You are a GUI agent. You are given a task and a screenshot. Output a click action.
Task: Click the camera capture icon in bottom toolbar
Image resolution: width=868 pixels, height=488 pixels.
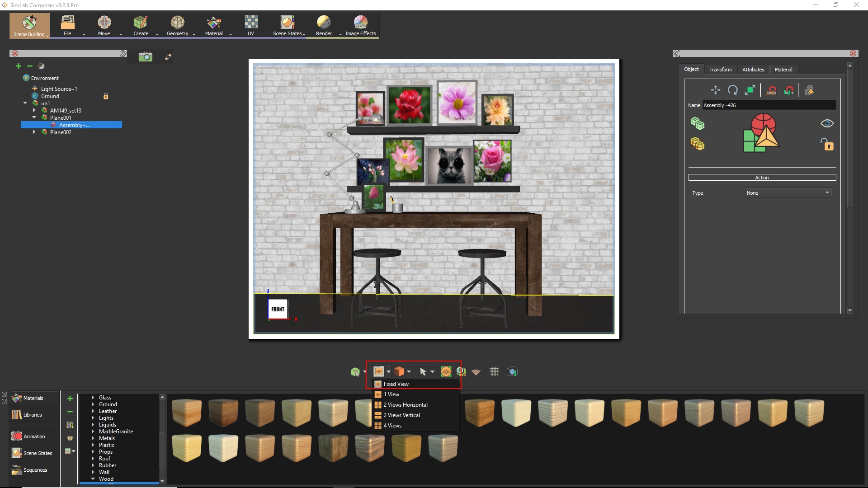click(512, 371)
